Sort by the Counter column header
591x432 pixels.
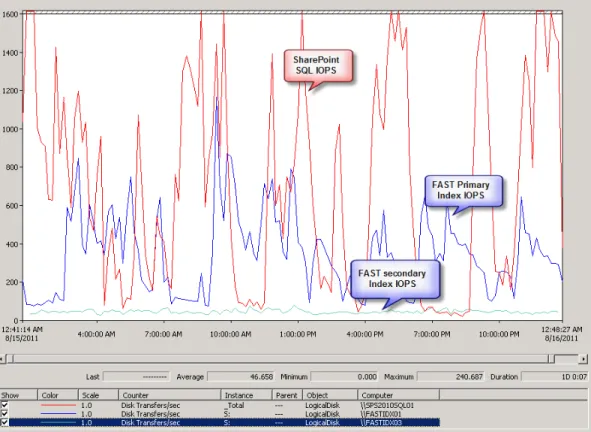click(170, 395)
